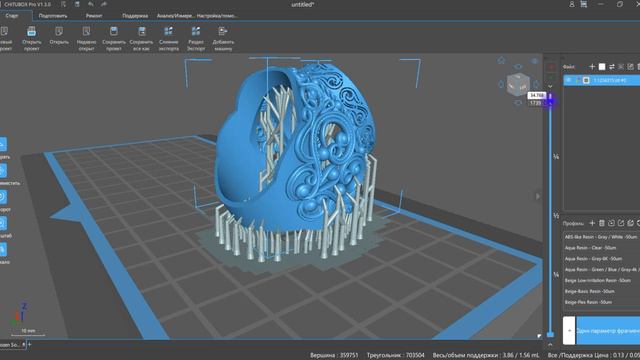Select Aqua Resin Green/Blue/Gray-4k profile
Image resolution: width=640 pixels, height=360 pixels.
[x=601, y=269]
